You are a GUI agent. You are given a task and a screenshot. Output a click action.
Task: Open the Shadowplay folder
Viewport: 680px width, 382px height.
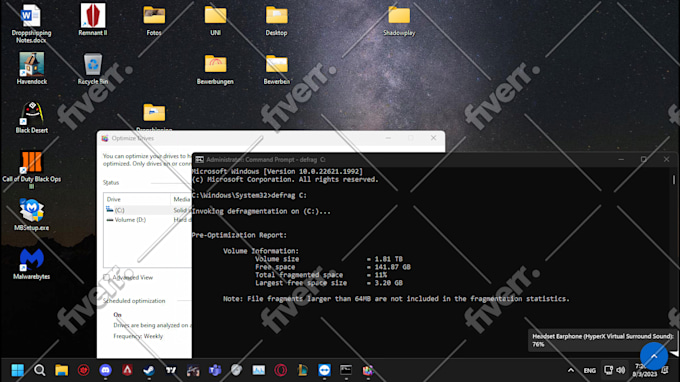coord(399,20)
